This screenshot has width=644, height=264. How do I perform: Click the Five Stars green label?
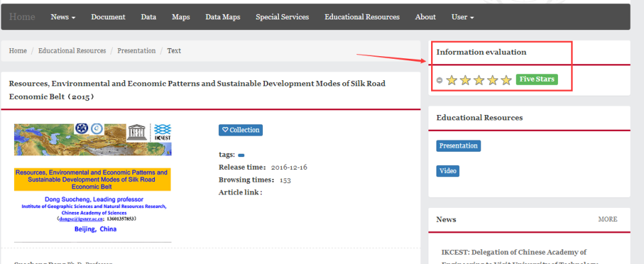click(x=537, y=80)
